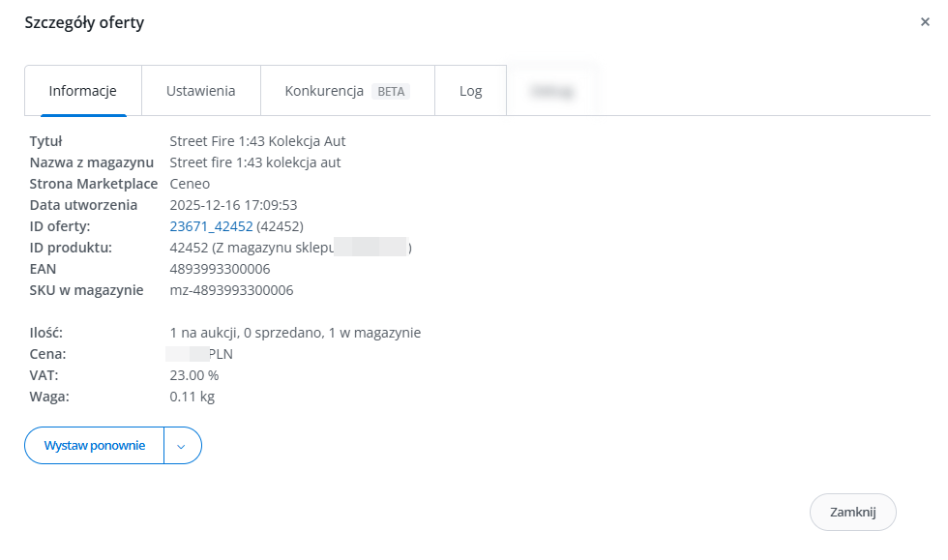
Task: Click the Ceneo marketplace value
Action: click(190, 184)
